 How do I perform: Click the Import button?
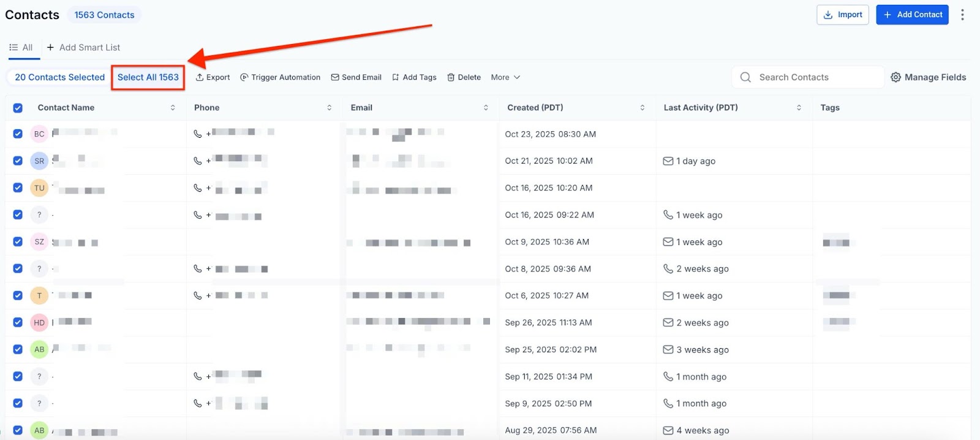pos(842,15)
